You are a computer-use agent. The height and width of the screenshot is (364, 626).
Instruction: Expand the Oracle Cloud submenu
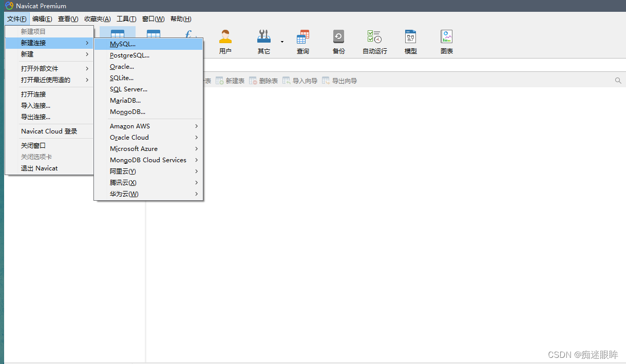click(x=148, y=138)
